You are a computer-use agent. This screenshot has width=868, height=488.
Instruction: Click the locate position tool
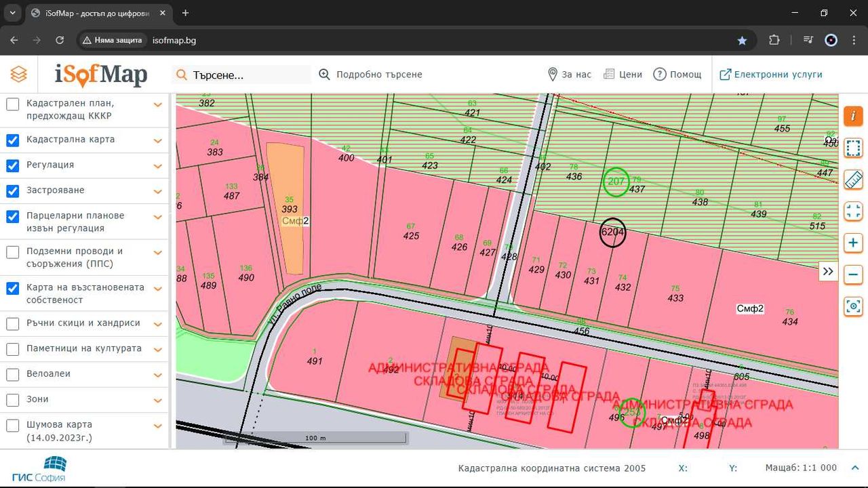pos(853,306)
